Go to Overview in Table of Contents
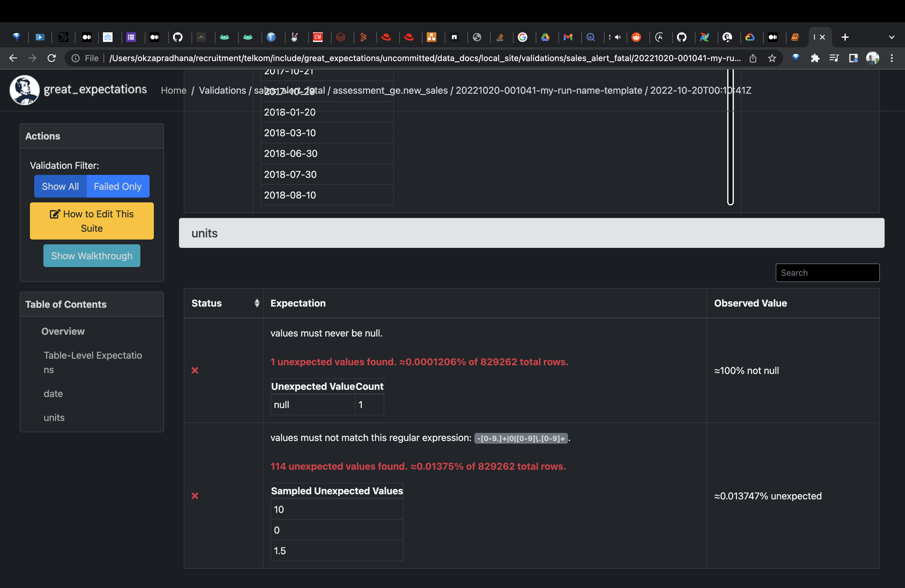Viewport: 905px width, 588px height. (x=63, y=331)
